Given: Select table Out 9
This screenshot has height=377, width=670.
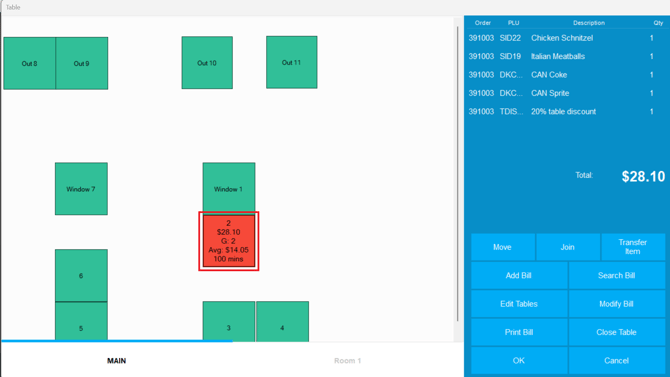Looking at the screenshot, I should 82,63.
